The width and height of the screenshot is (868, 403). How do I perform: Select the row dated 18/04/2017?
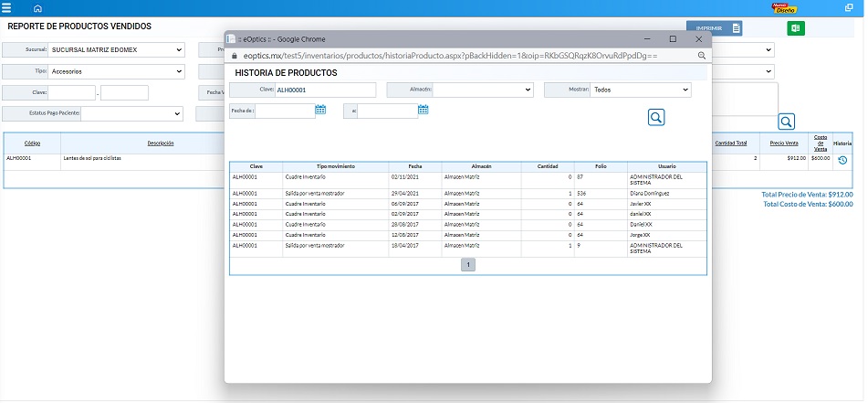click(x=467, y=249)
